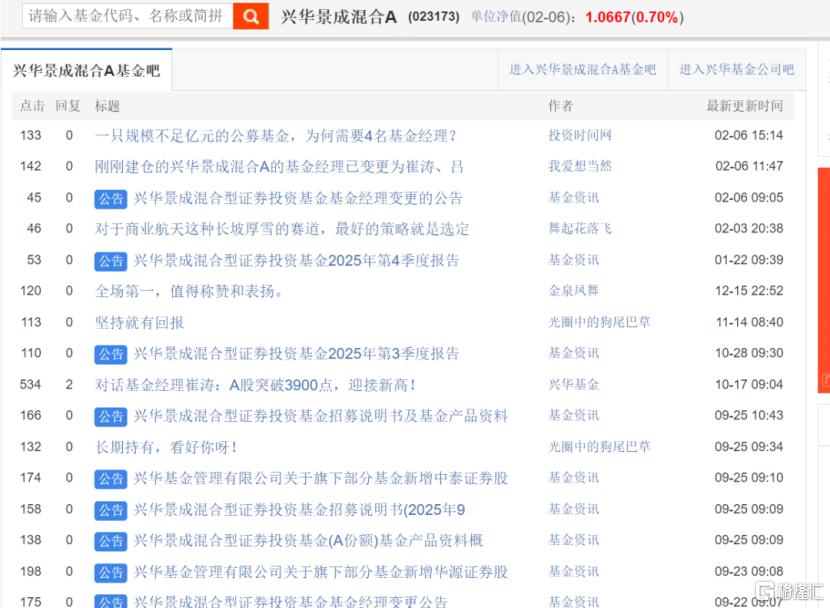
Task: Click 公告 badge on 招募说明书(2025年9 row
Action: 111,510
